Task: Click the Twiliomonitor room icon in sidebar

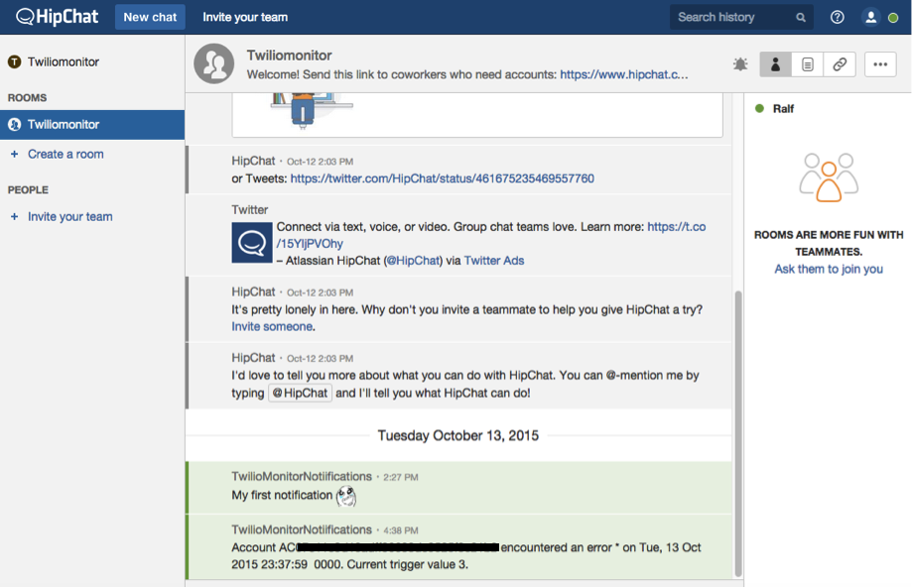Action: (x=14, y=124)
